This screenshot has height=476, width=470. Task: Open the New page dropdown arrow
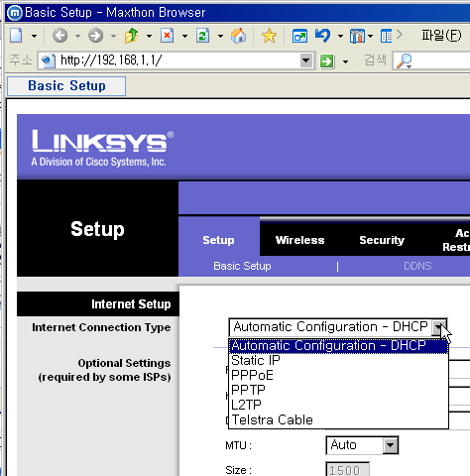tap(34, 36)
